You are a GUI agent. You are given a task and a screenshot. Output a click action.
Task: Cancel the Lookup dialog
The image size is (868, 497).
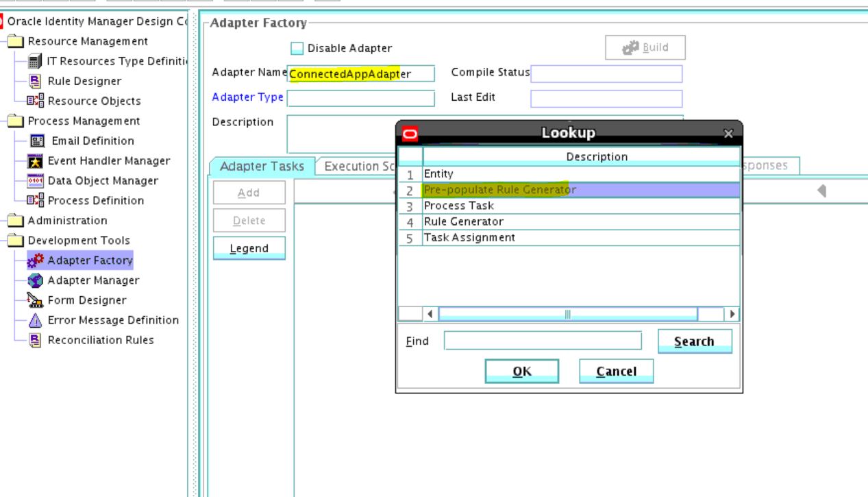pyautogui.click(x=616, y=371)
